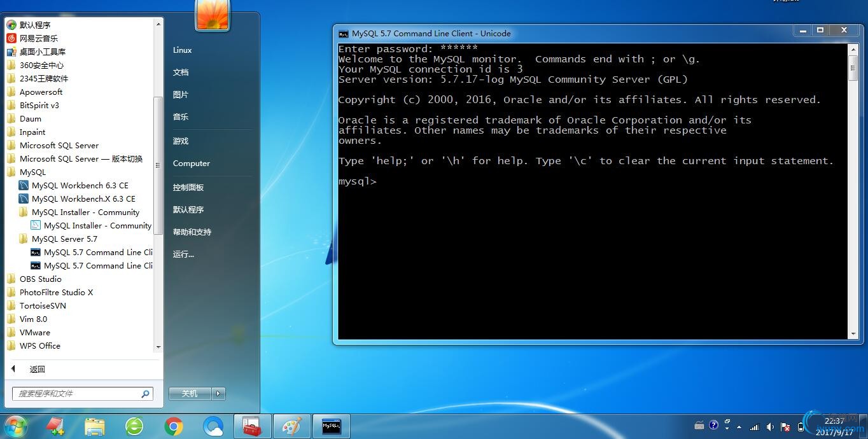Click the MySQL console title bar icon
Screen dimensions: 868x439
tap(344, 34)
